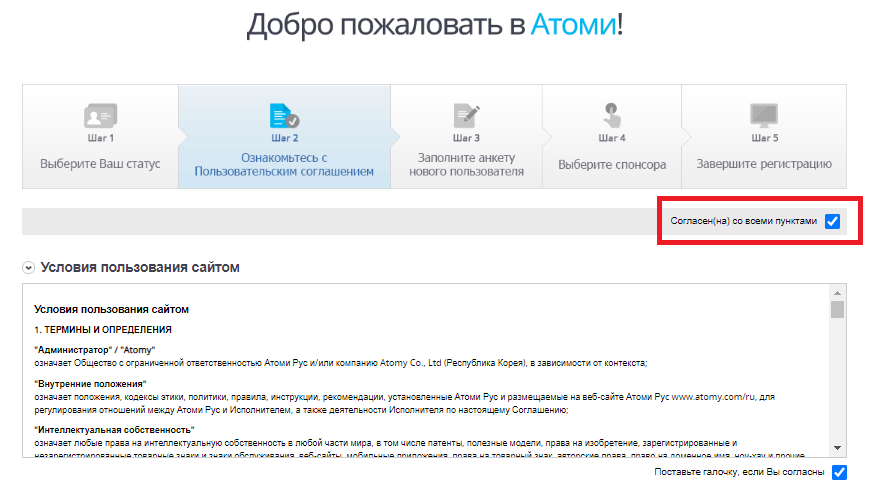Open the 'Завершите регистрацию' step
The image size is (876, 489).
point(764,136)
